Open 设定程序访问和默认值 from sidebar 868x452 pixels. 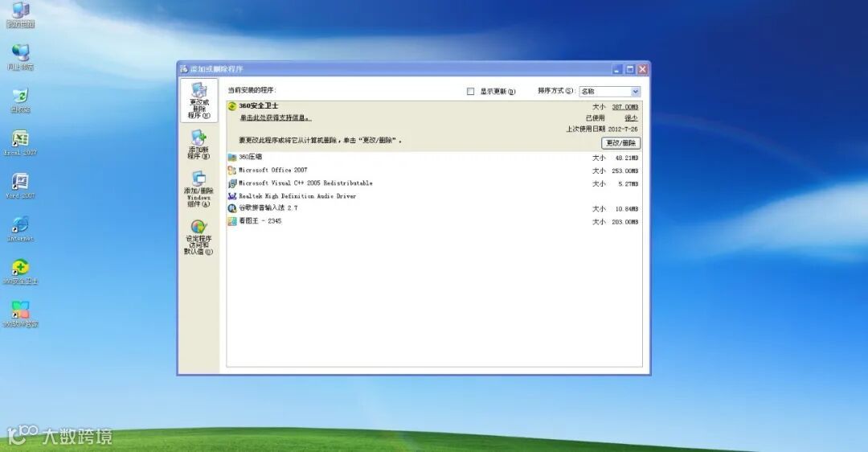(x=199, y=237)
